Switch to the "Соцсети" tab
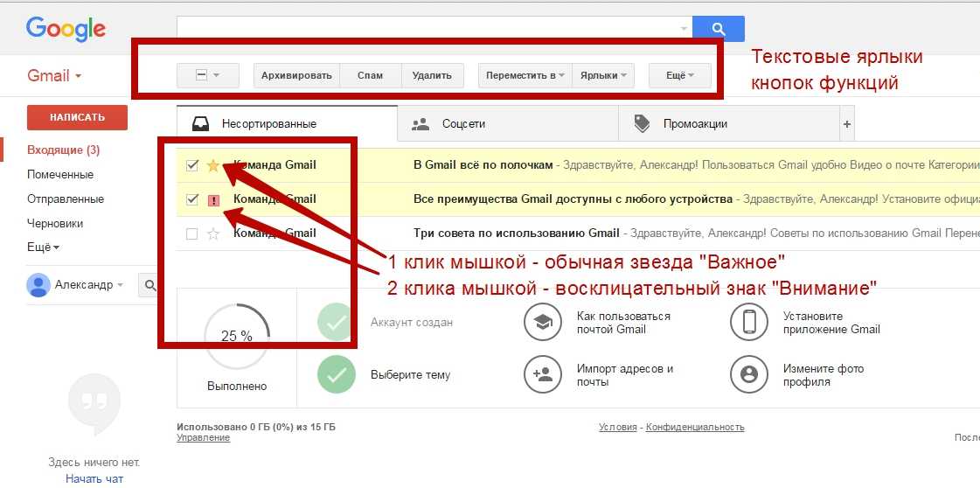The image size is (980, 488). (463, 124)
